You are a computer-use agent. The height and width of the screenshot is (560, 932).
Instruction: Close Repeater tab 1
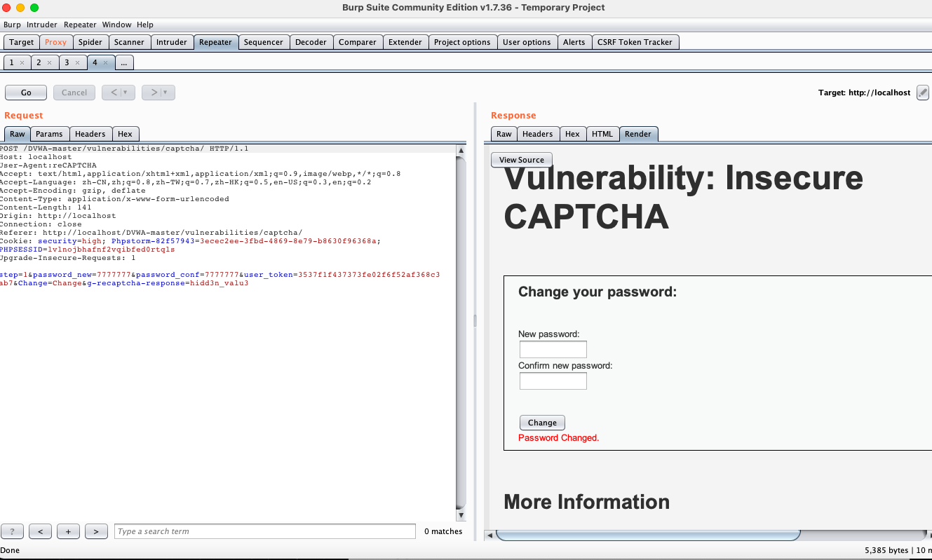[22, 62]
